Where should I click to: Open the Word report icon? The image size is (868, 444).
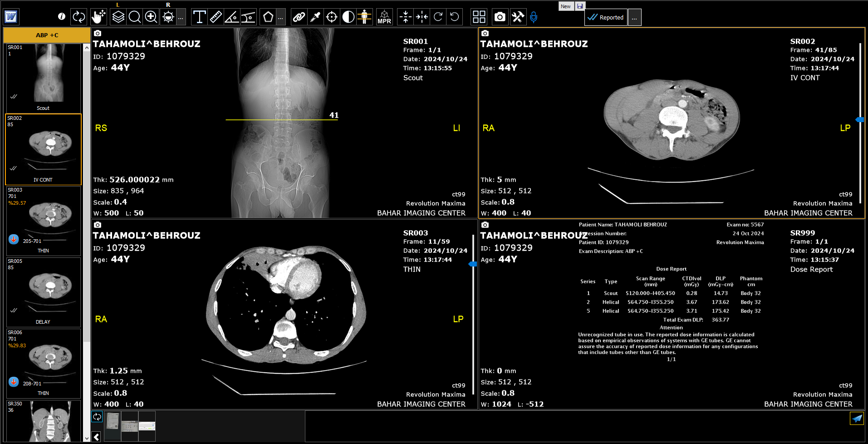click(x=11, y=17)
